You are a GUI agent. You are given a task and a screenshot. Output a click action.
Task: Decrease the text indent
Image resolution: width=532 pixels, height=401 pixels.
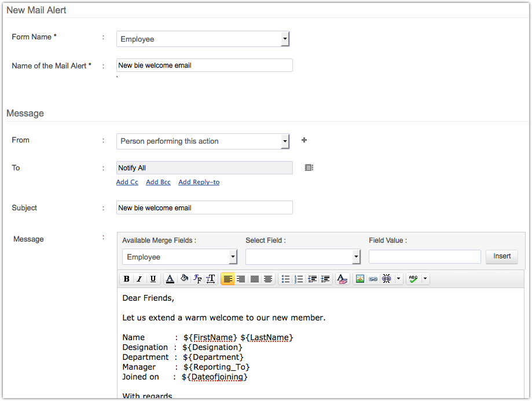coord(312,279)
